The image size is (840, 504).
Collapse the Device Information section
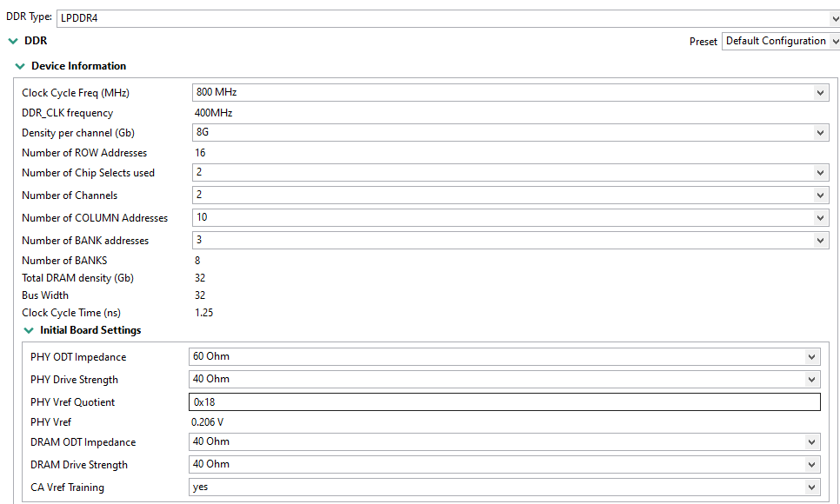(20, 66)
